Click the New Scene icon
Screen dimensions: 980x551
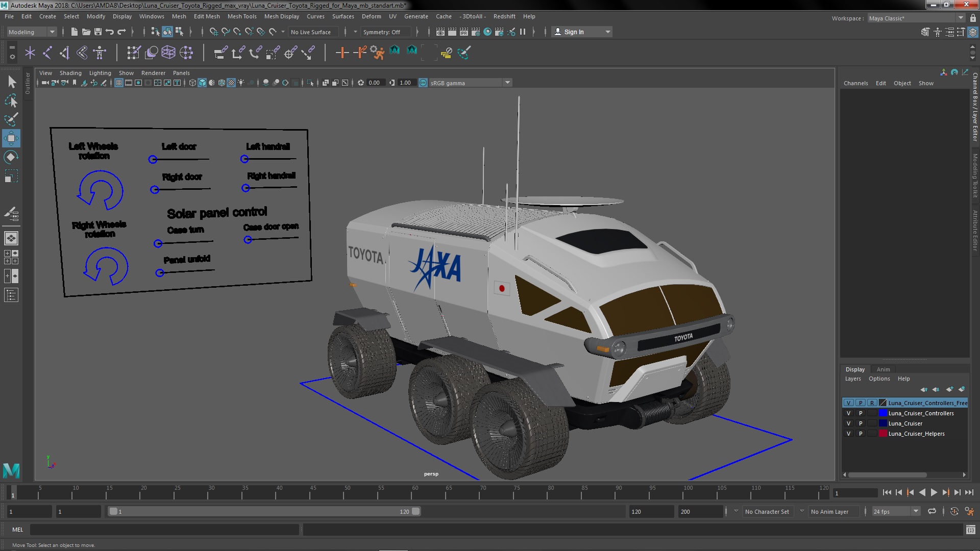point(75,32)
